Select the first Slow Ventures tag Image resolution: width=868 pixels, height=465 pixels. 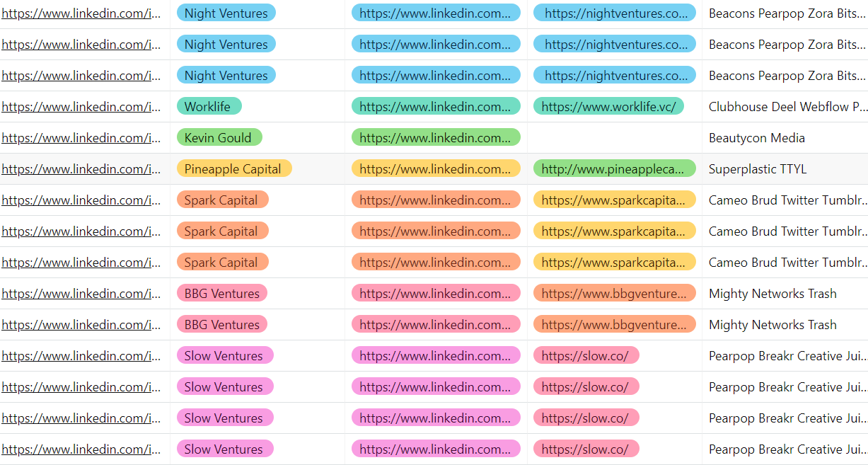coord(225,356)
